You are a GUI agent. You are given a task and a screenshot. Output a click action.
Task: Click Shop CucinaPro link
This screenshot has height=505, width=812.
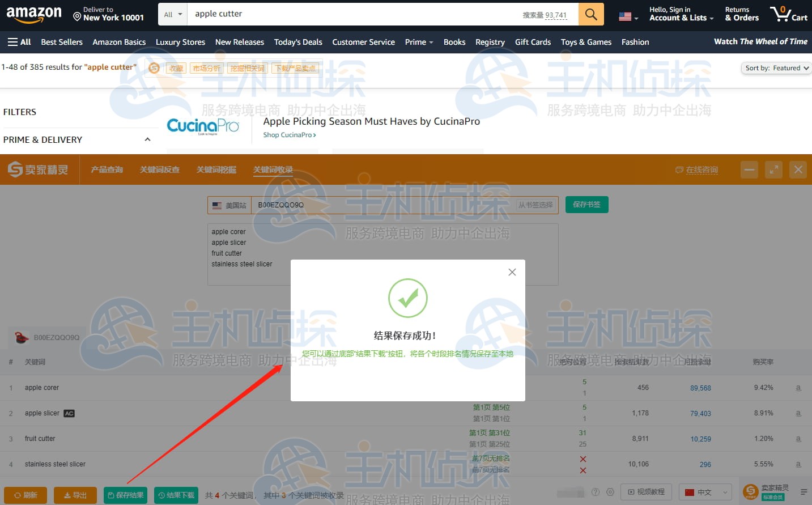pyautogui.click(x=290, y=135)
